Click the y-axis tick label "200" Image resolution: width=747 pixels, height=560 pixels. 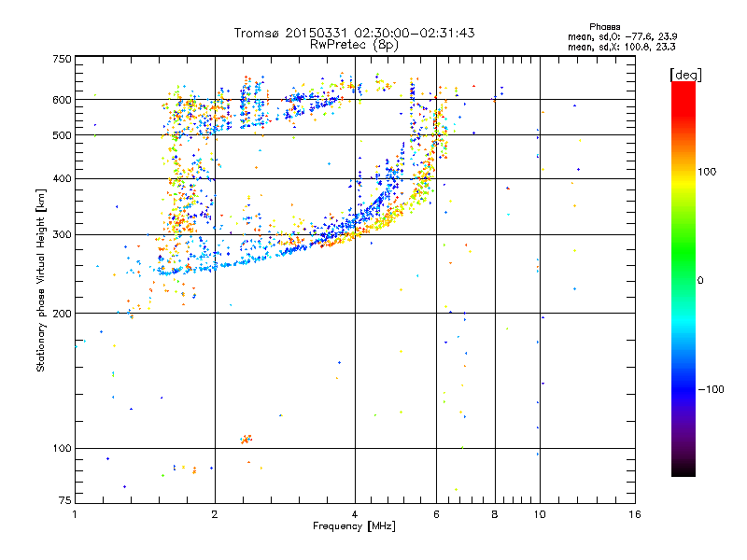tap(62, 314)
